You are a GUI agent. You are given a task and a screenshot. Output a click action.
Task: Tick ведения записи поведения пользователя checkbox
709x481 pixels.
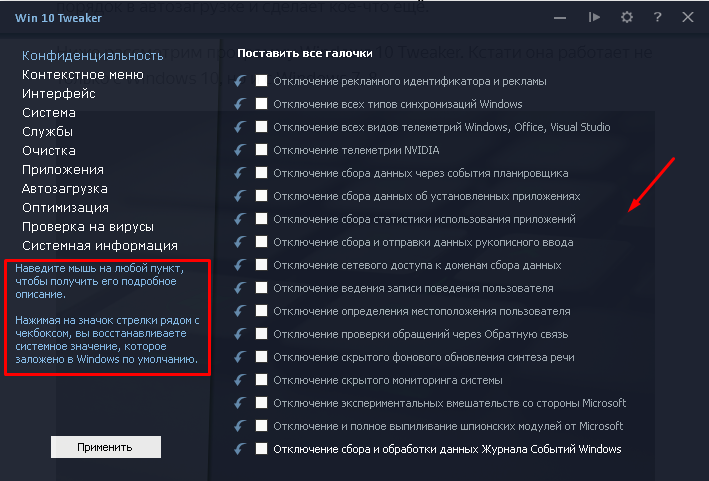(x=261, y=288)
